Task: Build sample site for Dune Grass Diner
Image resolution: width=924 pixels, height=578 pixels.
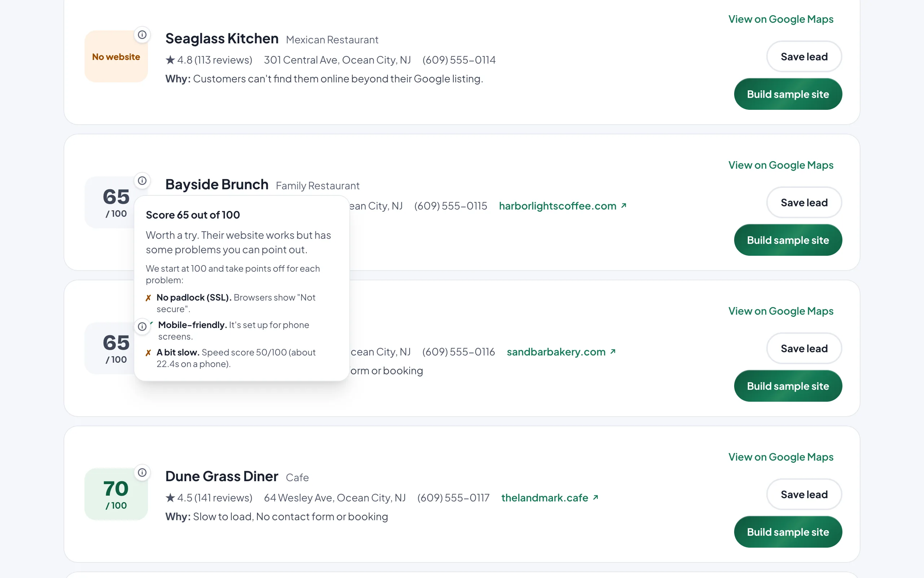Action: click(x=788, y=532)
